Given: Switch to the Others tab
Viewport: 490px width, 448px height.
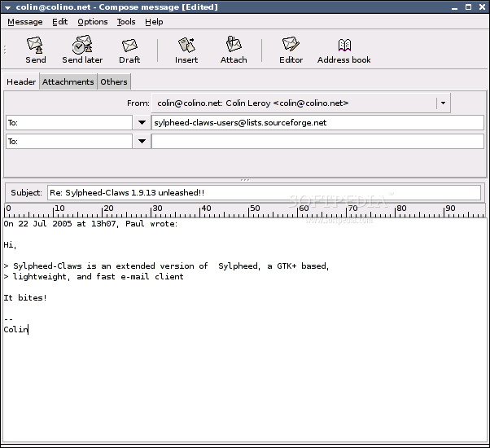Looking at the screenshot, I should click(114, 81).
